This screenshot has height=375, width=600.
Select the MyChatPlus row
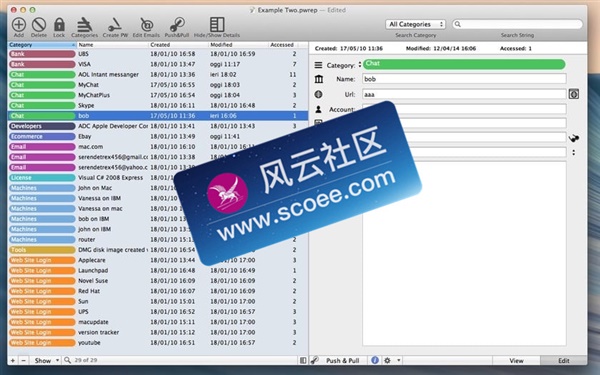pyautogui.click(x=158, y=95)
